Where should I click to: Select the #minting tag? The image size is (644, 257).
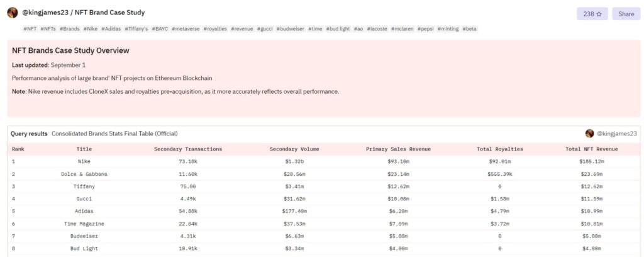point(447,29)
